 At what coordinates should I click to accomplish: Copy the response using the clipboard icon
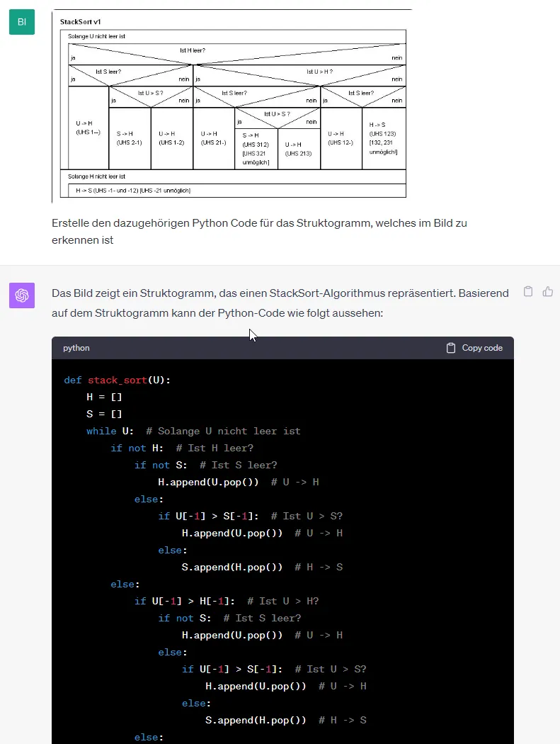click(x=527, y=291)
